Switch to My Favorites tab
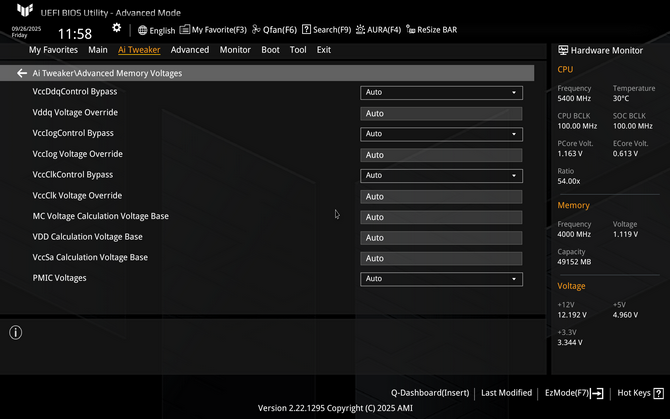The image size is (670, 419). pos(53,50)
